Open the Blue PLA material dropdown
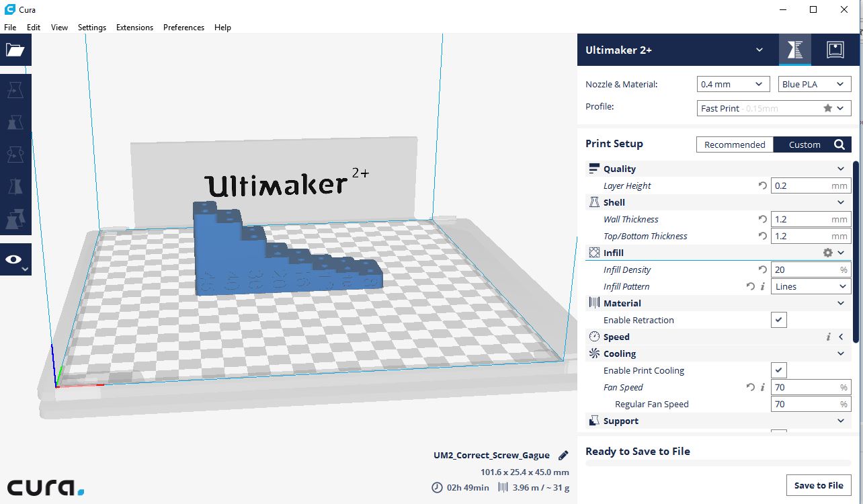 coord(814,84)
